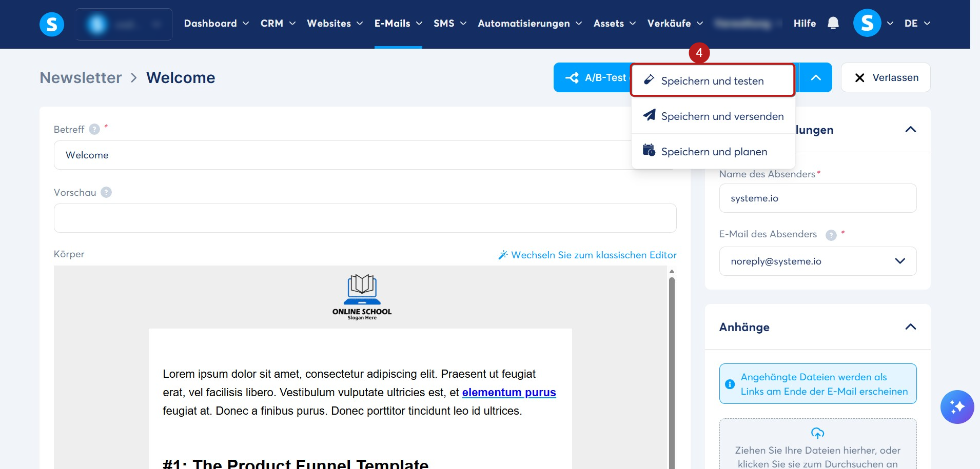Collapse the Anhänge panel
Screen dimensions: 980x469
911,327
